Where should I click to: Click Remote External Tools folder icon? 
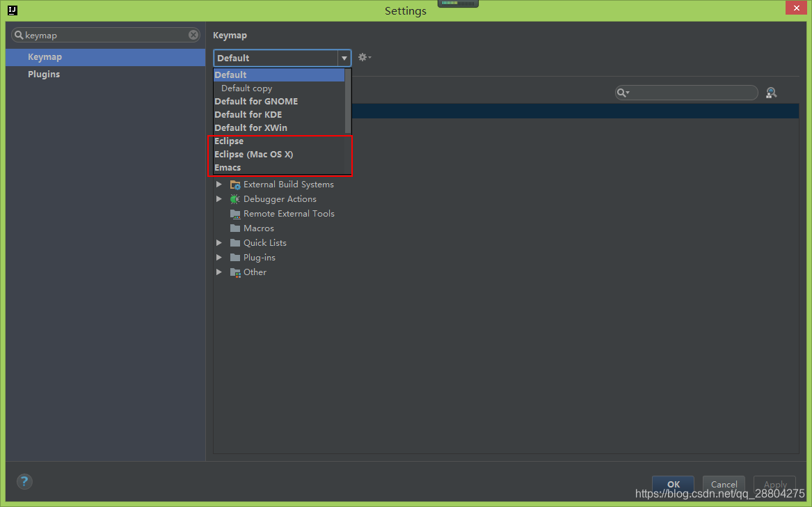pyautogui.click(x=235, y=214)
